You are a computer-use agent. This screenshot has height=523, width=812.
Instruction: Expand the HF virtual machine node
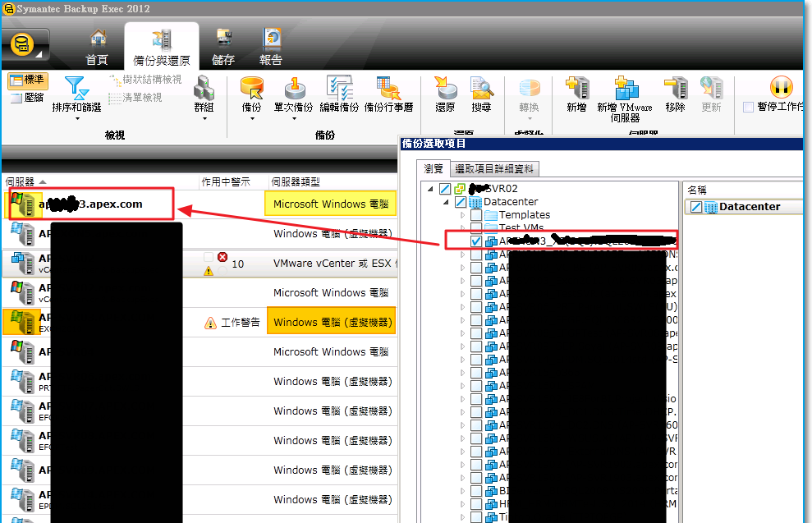(x=462, y=503)
